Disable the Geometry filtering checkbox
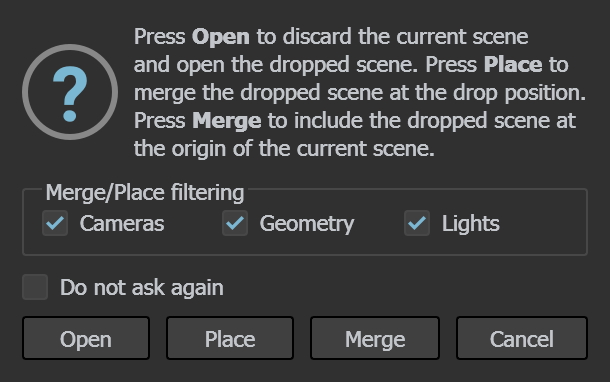This screenshot has height=382, width=610. [235, 223]
